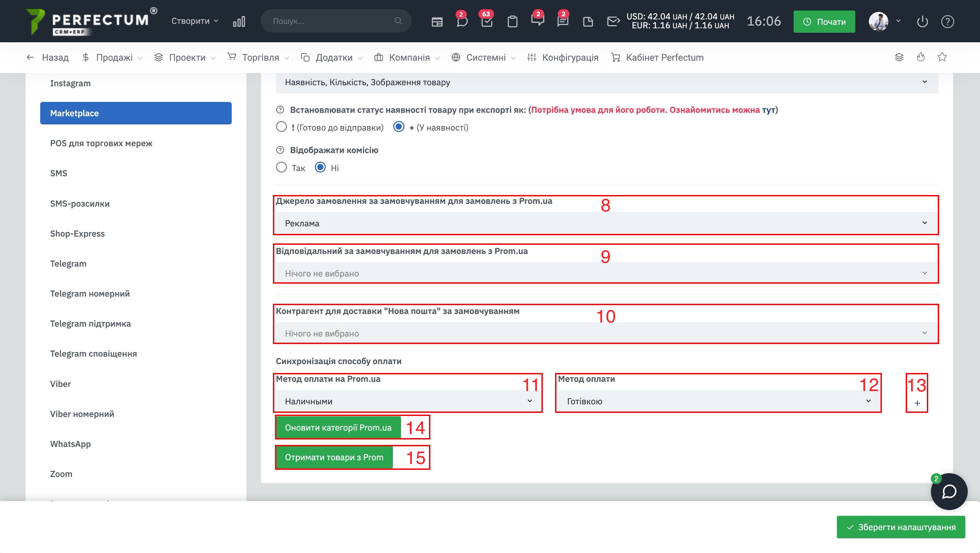Open tasks icon with 63 badge

487,22
